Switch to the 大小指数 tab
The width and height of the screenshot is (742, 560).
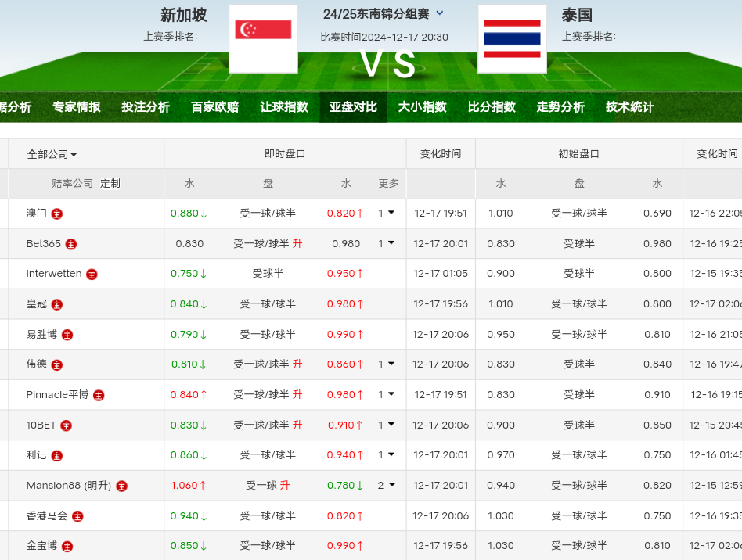click(x=422, y=107)
